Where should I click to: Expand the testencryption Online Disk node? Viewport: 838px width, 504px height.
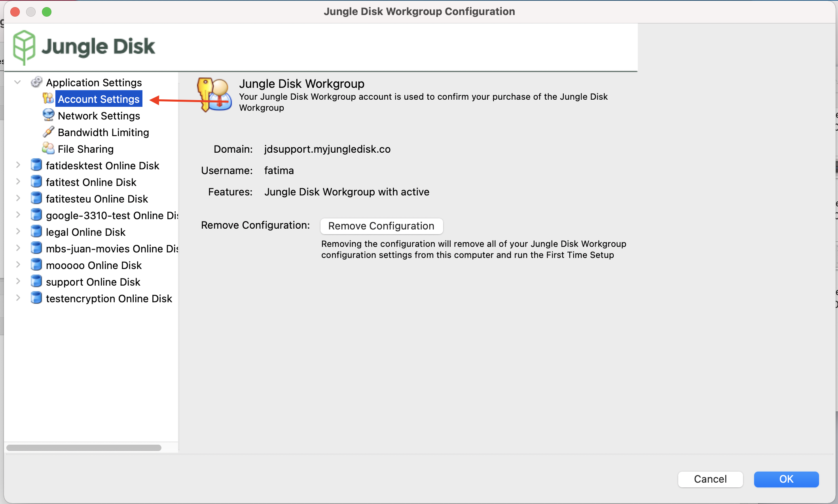(18, 298)
